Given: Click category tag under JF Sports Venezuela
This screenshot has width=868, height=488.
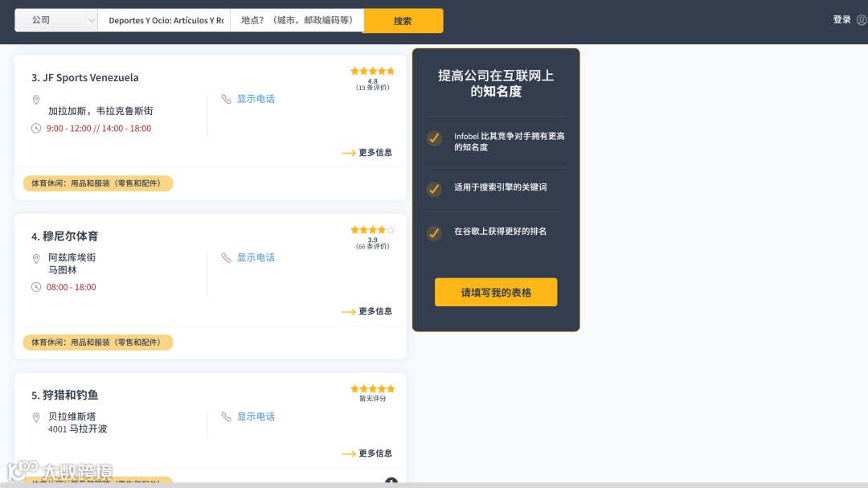Looking at the screenshot, I should pos(97,183).
